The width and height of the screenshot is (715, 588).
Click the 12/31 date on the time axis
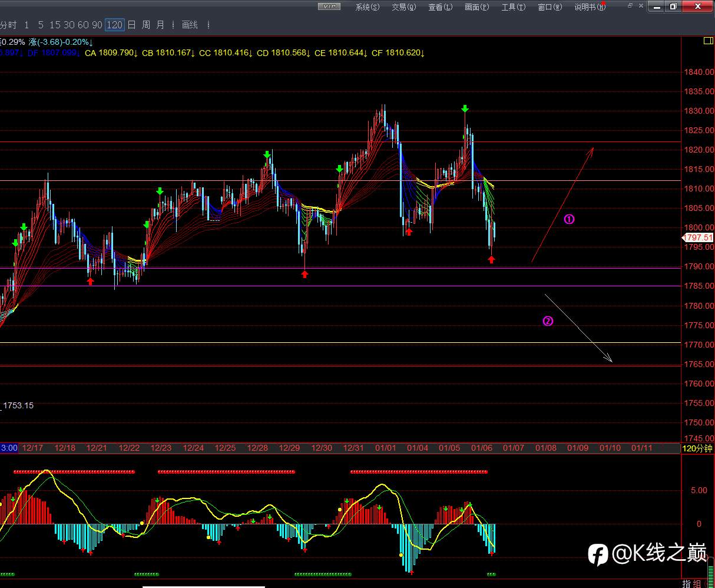point(353,448)
